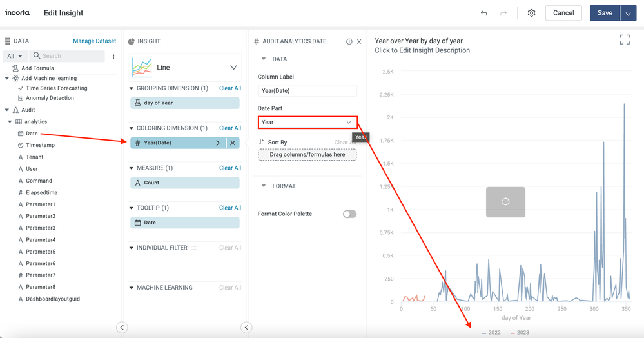Click the undo arrow icon
The width and height of the screenshot is (644, 338).
484,13
